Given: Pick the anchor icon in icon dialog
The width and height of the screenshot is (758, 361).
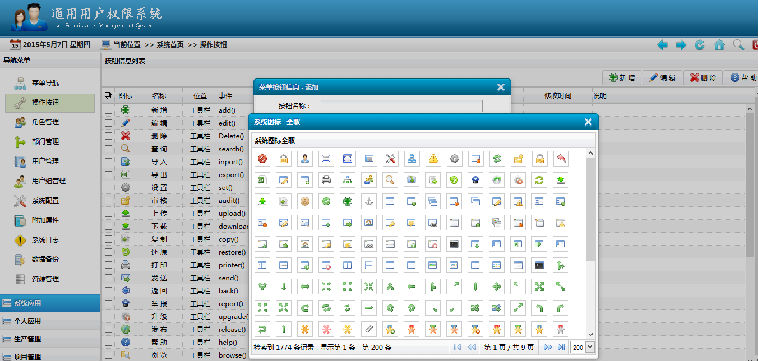Looking at the screenshot, I should coord(369,201).
